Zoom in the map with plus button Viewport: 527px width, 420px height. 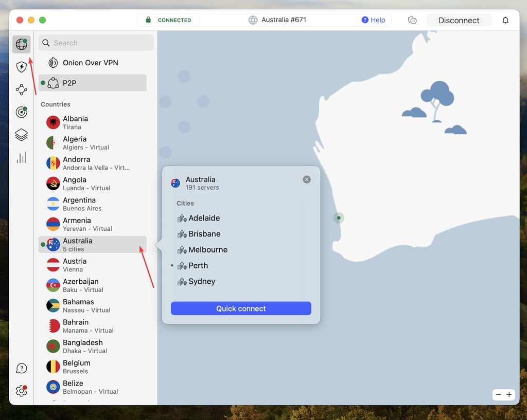click(x=509, y=395)
